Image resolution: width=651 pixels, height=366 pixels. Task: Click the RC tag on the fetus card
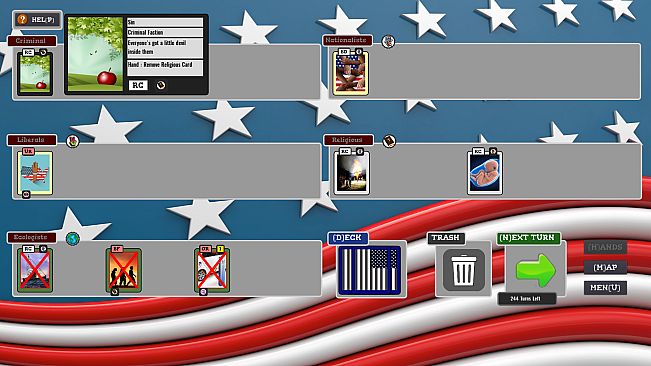[478, 151]
